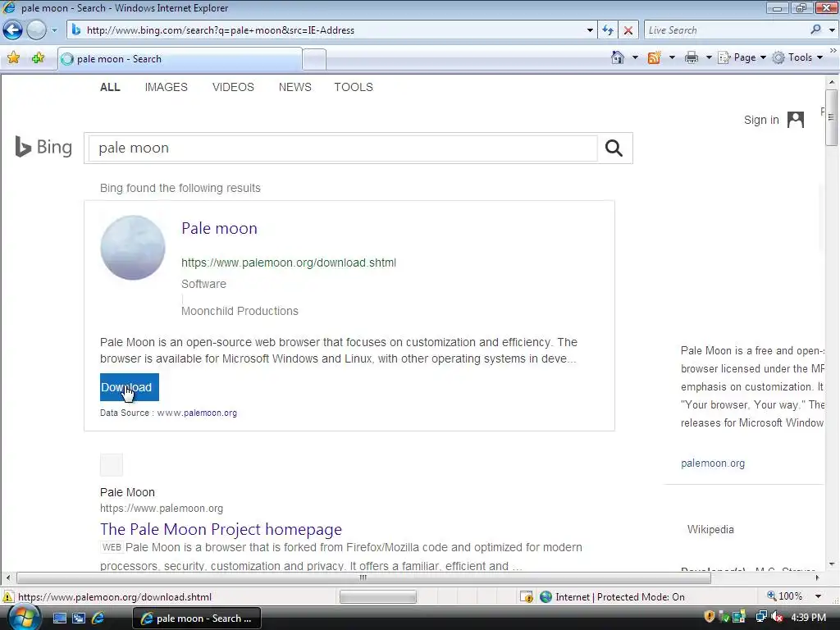Click the popup blocker status bar icon
840x630 pixels.
527,597
